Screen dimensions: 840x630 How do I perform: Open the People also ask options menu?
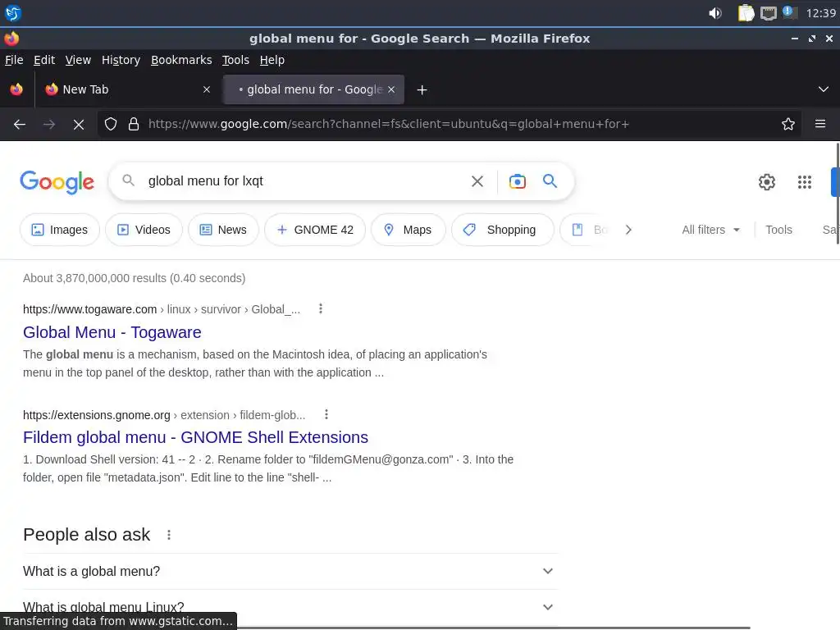pyautogui.click(x=169, y=535)
